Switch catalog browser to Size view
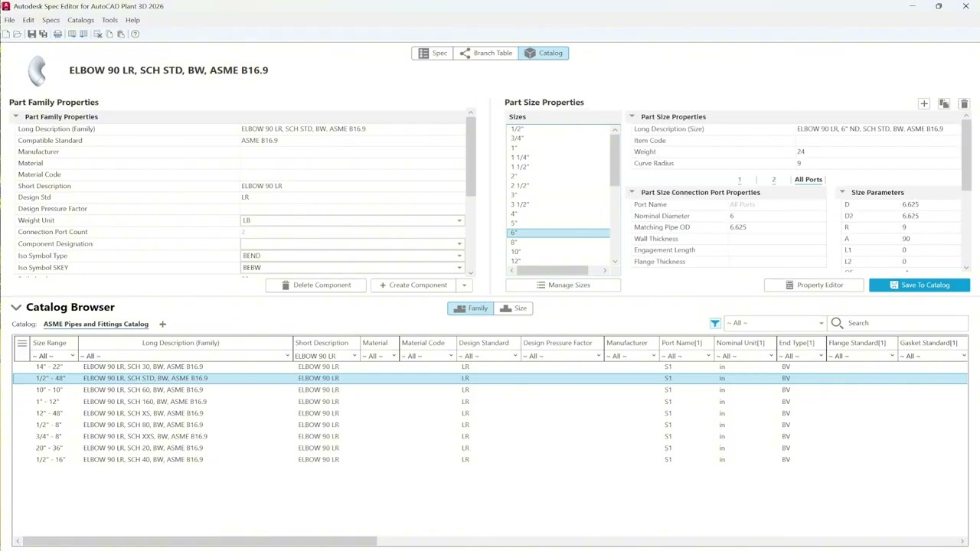Screen dimensions: 980x551 click(513, 308)
